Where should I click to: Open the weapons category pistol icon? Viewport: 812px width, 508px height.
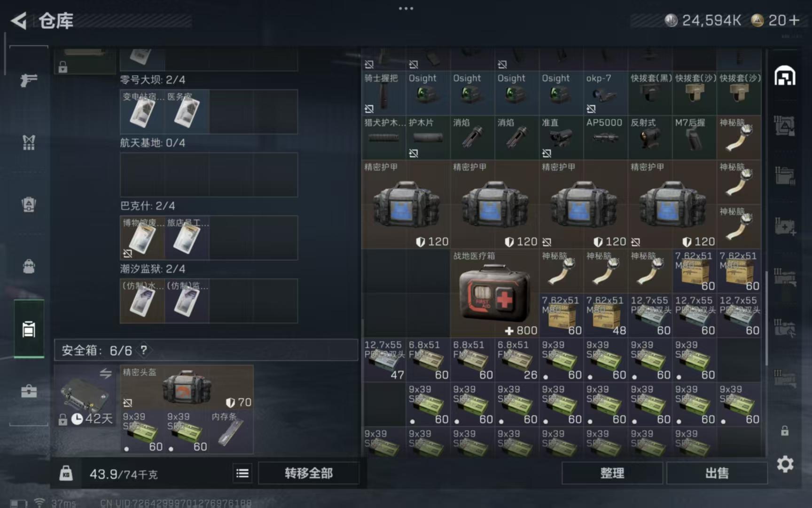point(29,80)
